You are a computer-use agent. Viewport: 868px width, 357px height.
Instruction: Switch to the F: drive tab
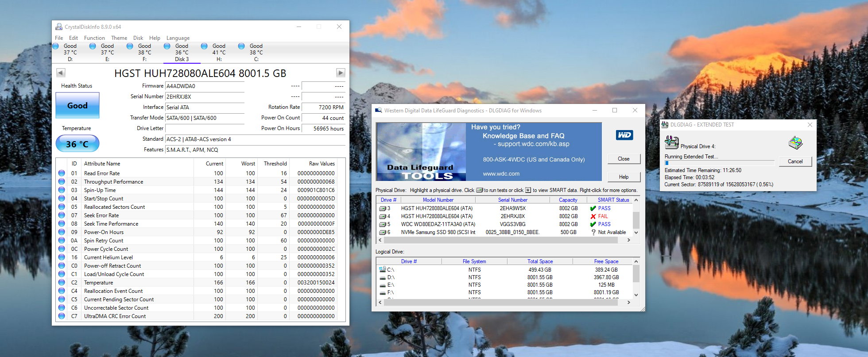coord(144,53)
